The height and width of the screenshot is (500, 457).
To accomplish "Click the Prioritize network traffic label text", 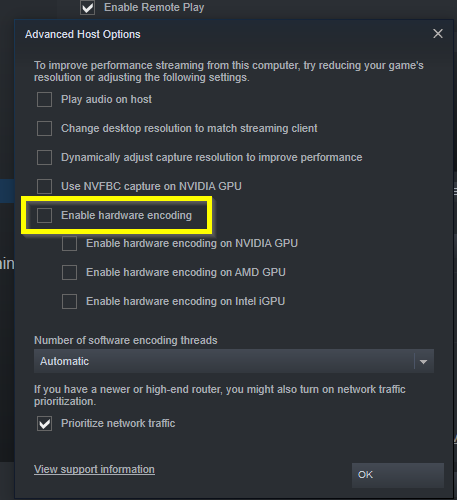I will [x=118, y=423].
